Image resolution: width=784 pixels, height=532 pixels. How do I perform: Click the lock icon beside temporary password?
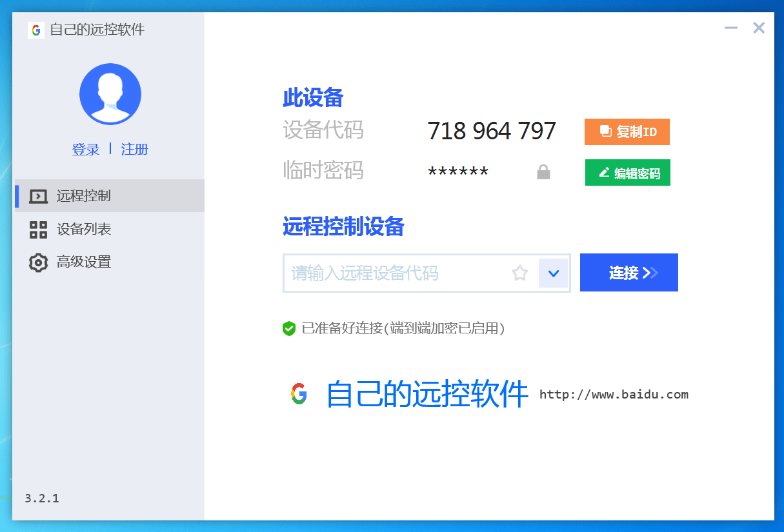543,172
